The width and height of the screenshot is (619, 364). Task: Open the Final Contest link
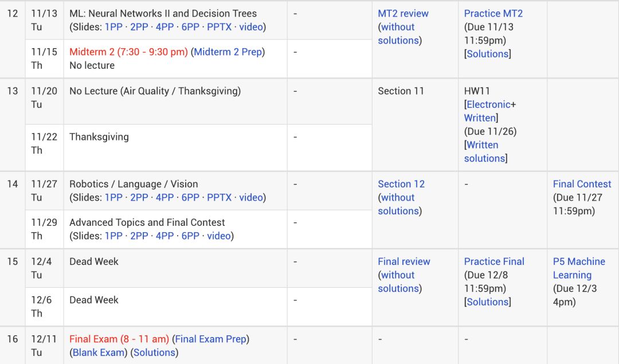582,184
